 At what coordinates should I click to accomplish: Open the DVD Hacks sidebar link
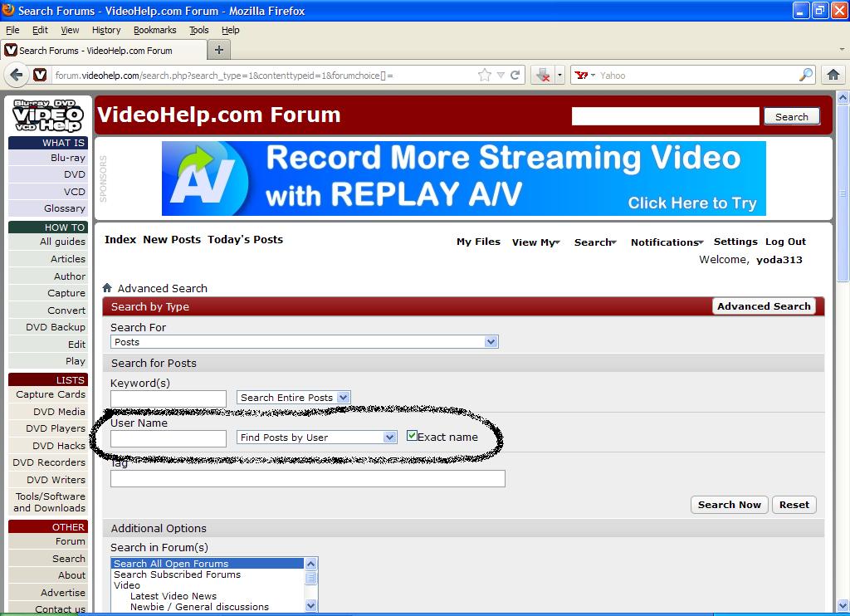click(x=59, y=446)
